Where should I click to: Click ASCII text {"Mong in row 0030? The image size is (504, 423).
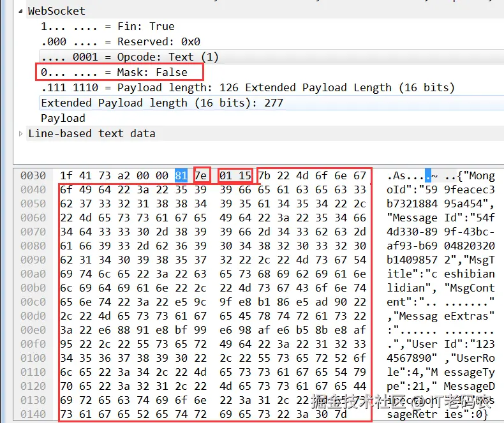476,175
